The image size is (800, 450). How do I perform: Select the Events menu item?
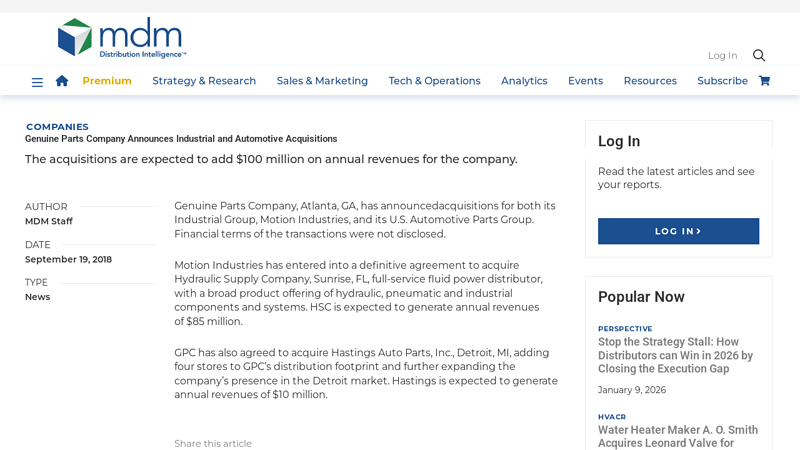[585, 81]
